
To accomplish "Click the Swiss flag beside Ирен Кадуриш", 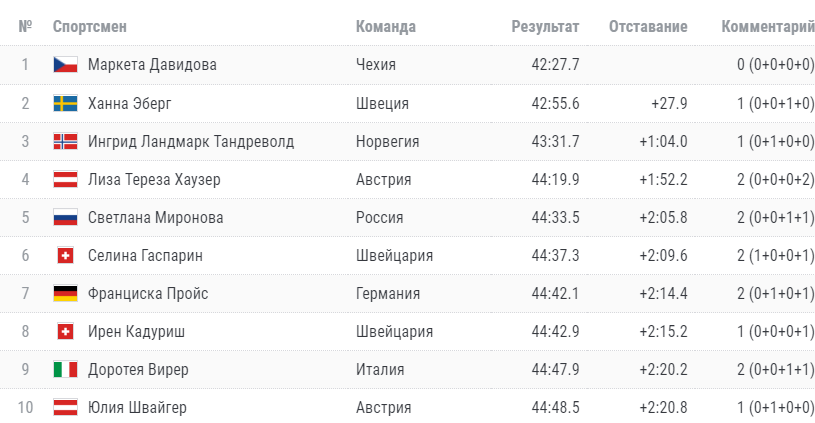I will [65, 332].
